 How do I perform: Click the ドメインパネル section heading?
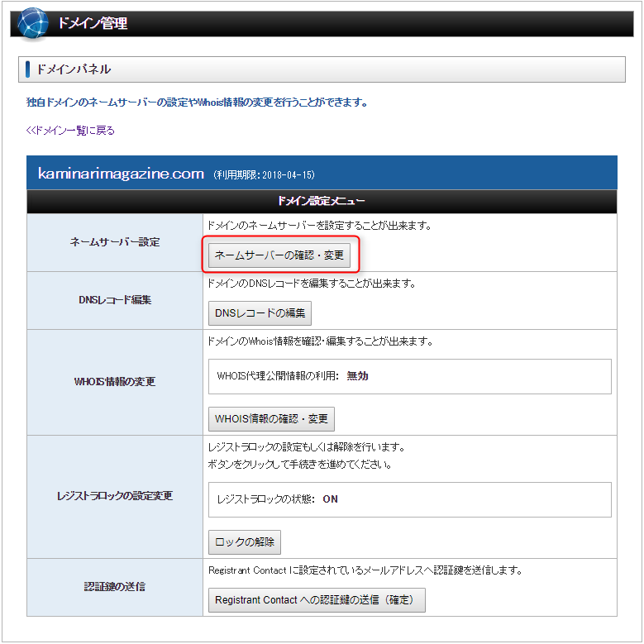(74, 69)
